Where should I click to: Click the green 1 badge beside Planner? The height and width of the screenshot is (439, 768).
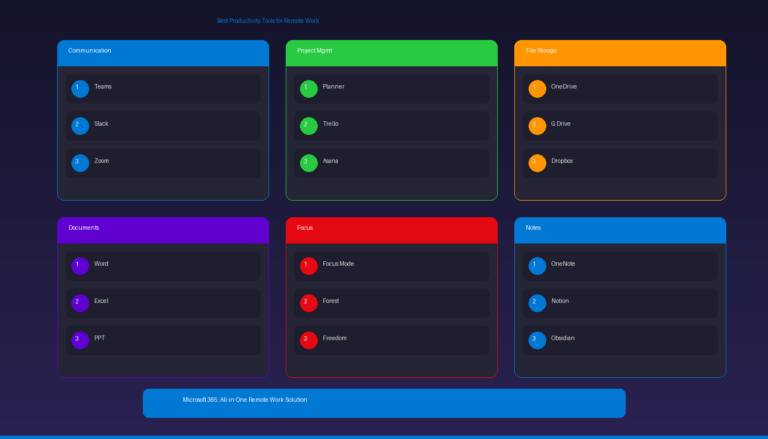tap(309, 89)
